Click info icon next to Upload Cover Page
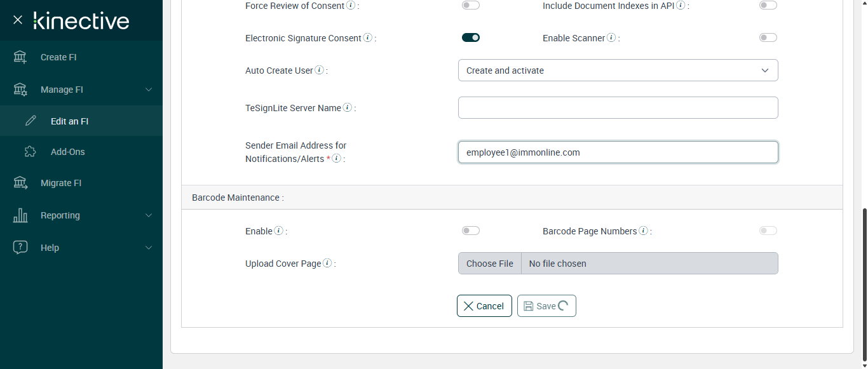Viewport: 868px width, 369px height. coord(327,263)
